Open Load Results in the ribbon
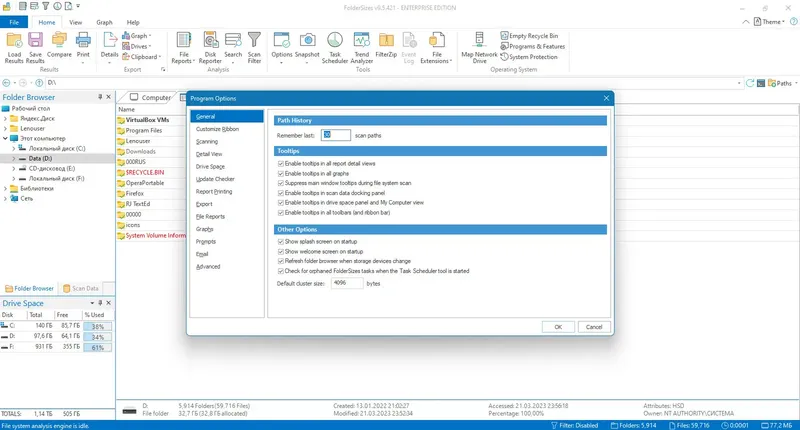The height and width of the screenshot is (430, 800). [14, 47]
